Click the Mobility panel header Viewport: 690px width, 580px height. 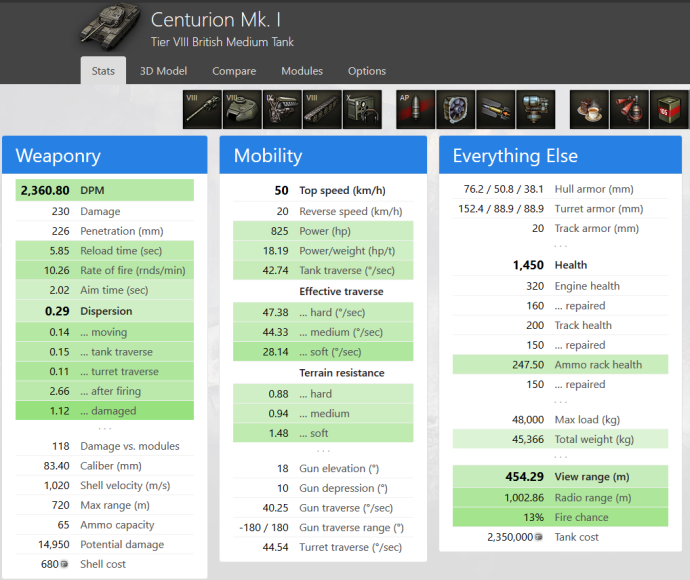tap(323, 155)
